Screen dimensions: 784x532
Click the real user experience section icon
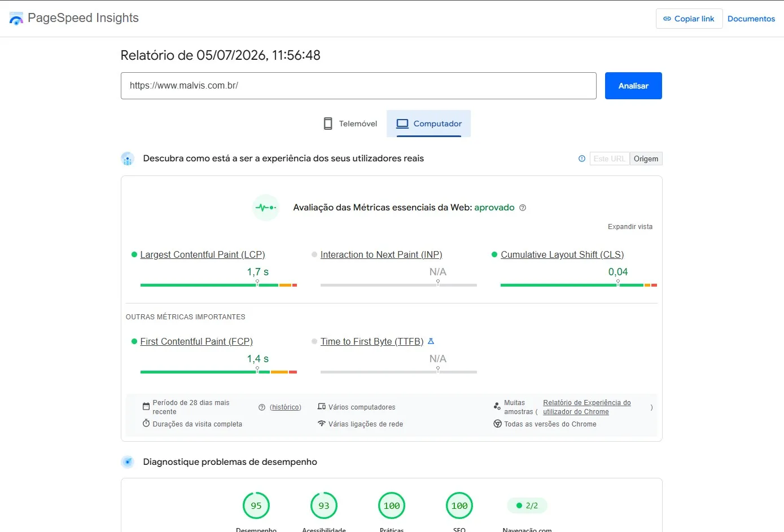(128, 159)
